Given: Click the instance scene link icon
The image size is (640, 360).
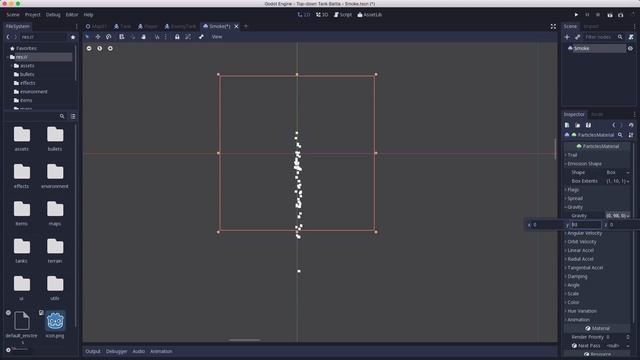Looking at the screenshot, I should tap(578, 37).
